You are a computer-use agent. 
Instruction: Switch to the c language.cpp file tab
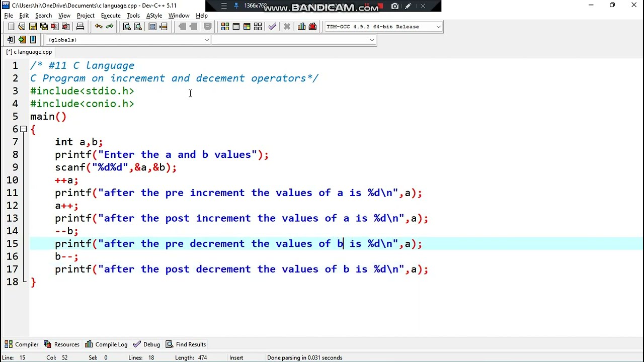(x=29, y=52)
